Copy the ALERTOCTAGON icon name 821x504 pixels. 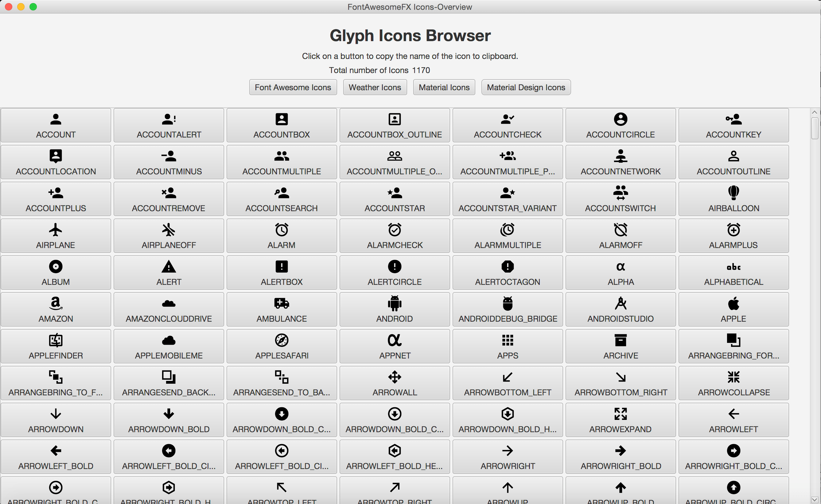[507, 273]
